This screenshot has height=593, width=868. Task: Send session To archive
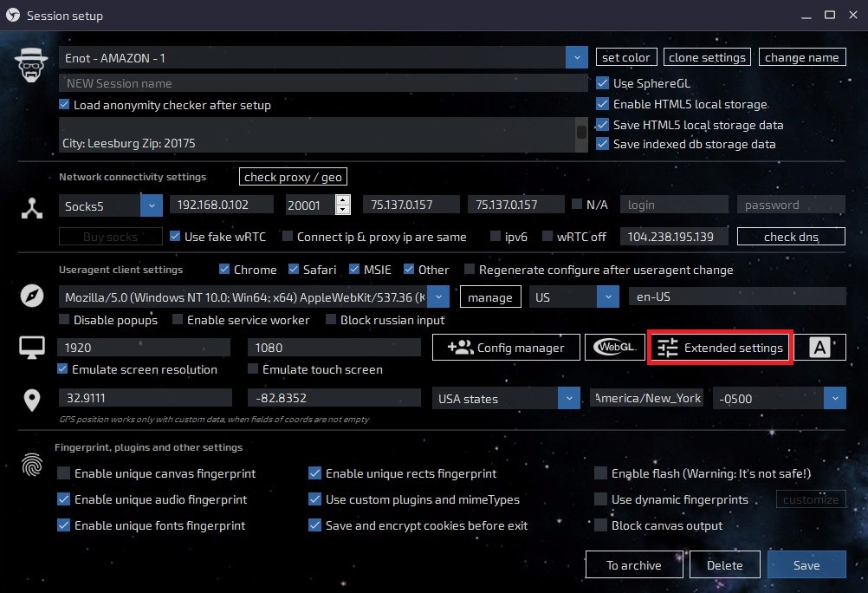click(634, 564)
